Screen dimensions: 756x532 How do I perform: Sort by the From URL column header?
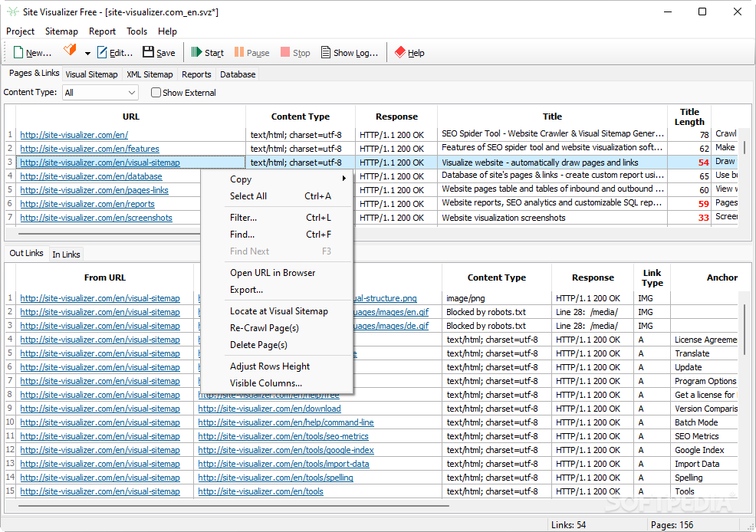(x=104, y=277)
